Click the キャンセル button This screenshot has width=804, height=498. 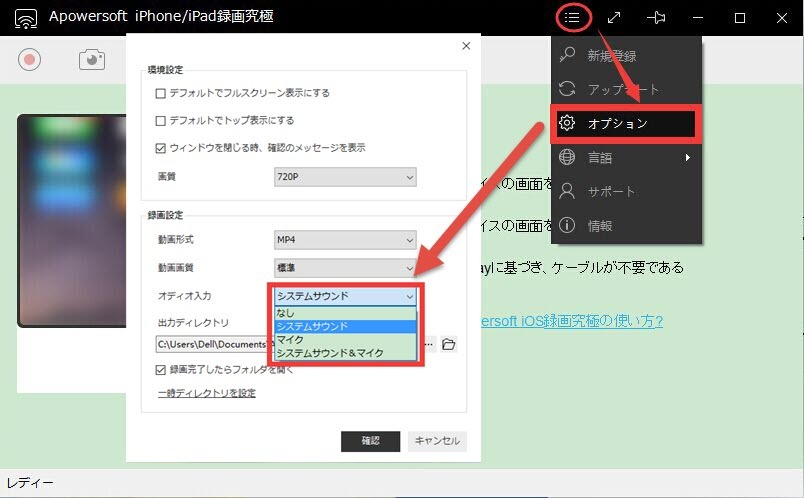437,441
